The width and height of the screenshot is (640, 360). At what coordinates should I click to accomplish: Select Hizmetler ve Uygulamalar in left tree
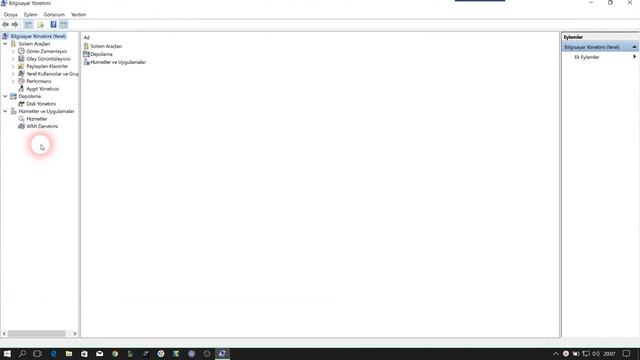coord(46,111)
